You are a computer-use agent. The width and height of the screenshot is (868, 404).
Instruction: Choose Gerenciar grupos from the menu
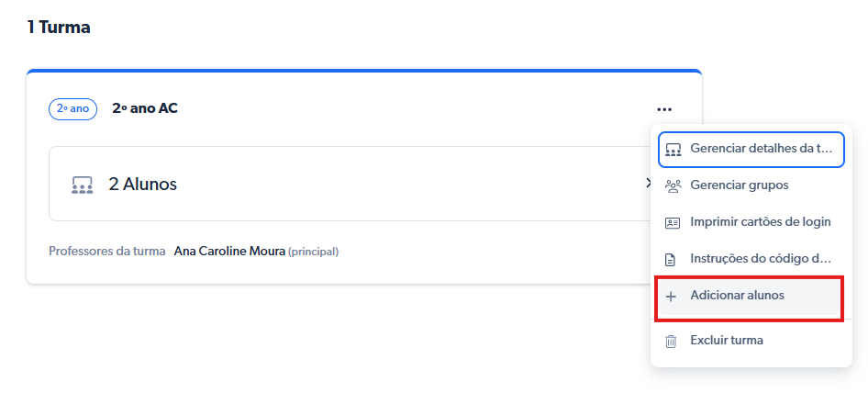click(x=739, y=185)
